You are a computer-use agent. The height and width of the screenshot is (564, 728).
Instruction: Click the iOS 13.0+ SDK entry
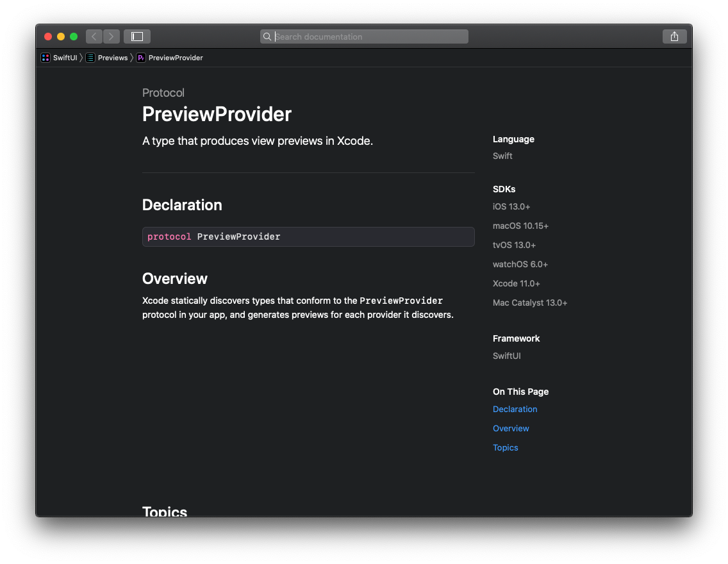(511, 206)
